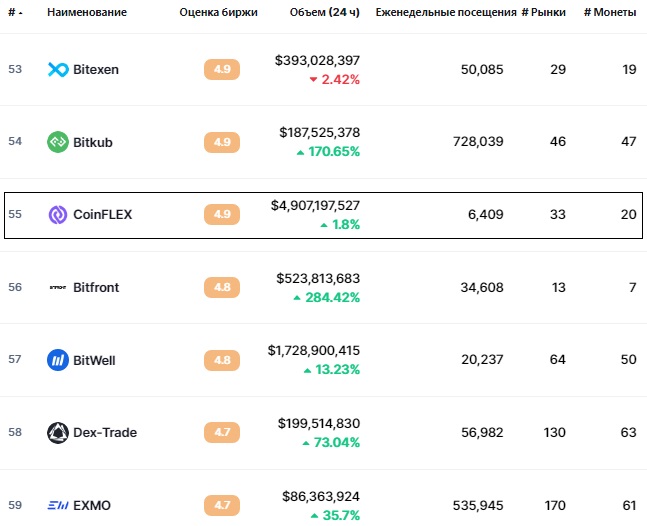Sort by the # rank column header
The width and height of the screenshot is (647, 526).
[x=15, y=12]
